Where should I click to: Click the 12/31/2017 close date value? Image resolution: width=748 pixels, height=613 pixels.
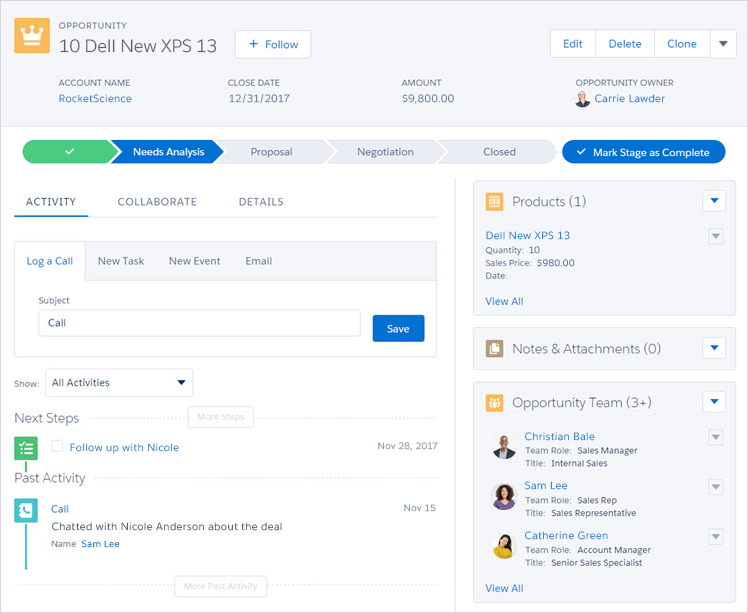click(x=259, y=98)
